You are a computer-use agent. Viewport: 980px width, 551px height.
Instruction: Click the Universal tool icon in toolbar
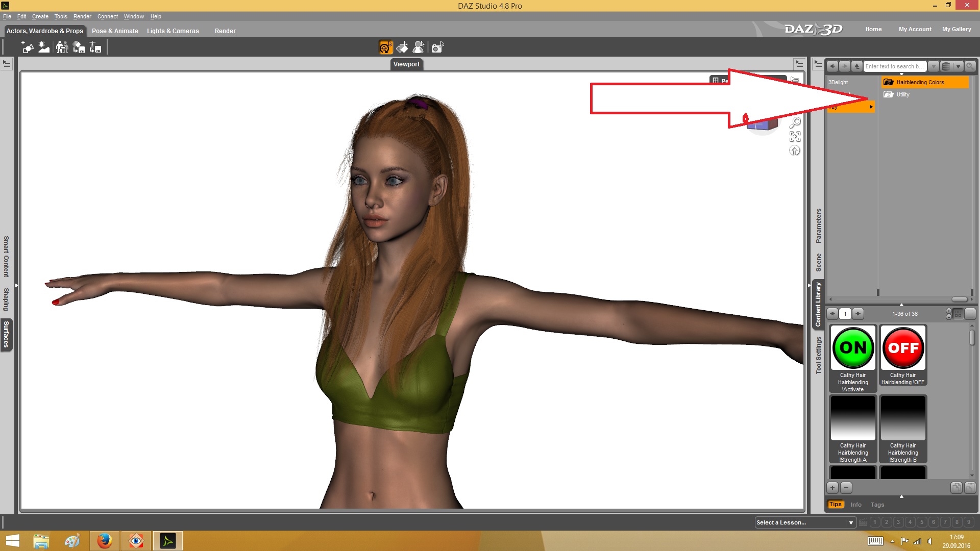385,47
